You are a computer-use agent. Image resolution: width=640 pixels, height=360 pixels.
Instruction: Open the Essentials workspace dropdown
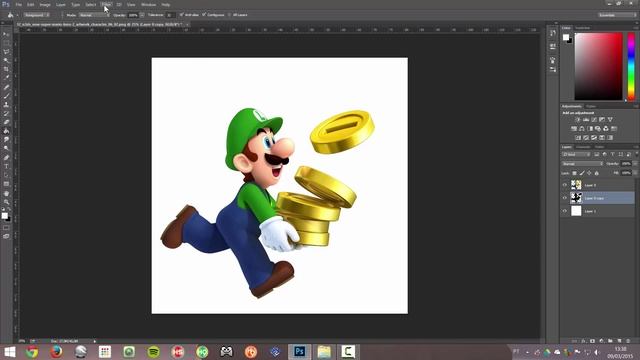pyautogui.click(x=617, y=15)
